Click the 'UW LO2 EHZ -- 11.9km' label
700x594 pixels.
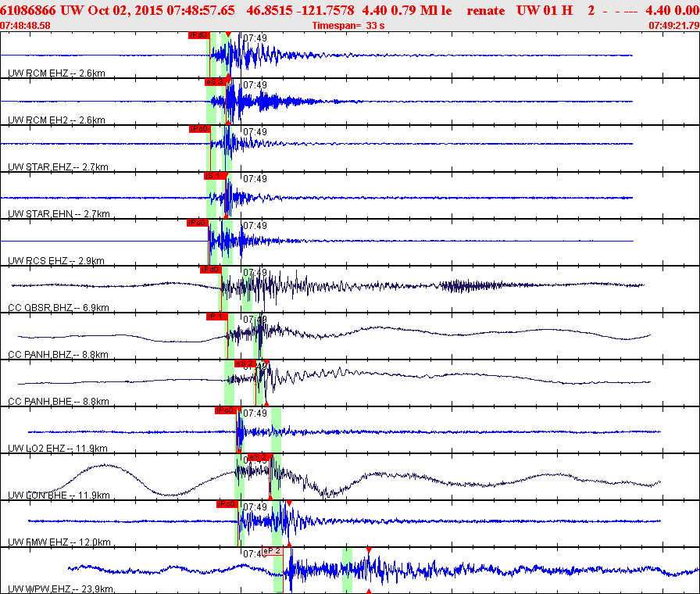click(x=58, y=449)
